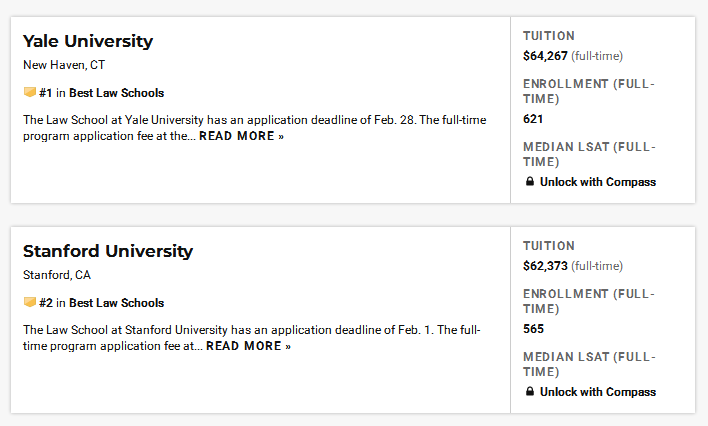This screenshot has height=426, width=708.
Task: Open the Yale University heading link
Action: click(88, 41)
